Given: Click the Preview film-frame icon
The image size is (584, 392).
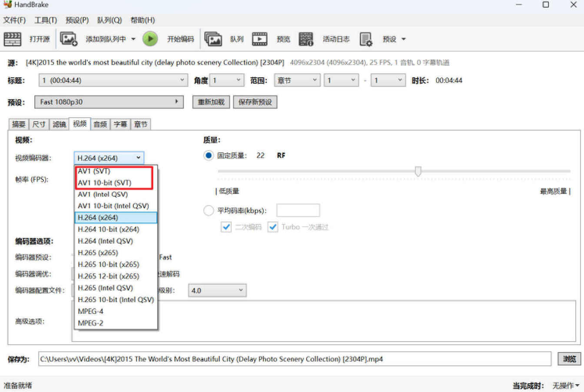Looking at the screenshot, I should coord(259,39).
